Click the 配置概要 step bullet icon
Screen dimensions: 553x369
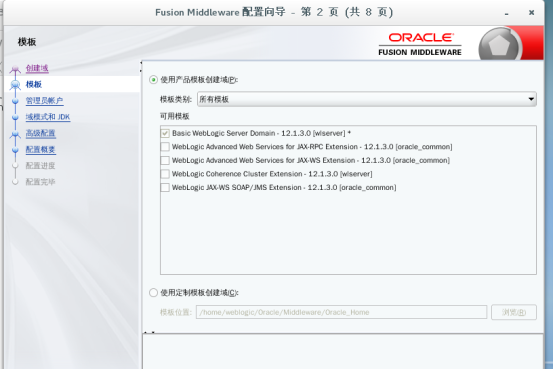[15, 150]
